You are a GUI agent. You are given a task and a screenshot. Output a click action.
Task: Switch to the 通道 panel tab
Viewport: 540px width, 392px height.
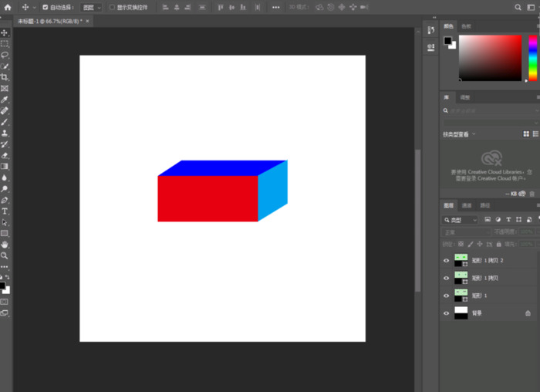[467, 205]
